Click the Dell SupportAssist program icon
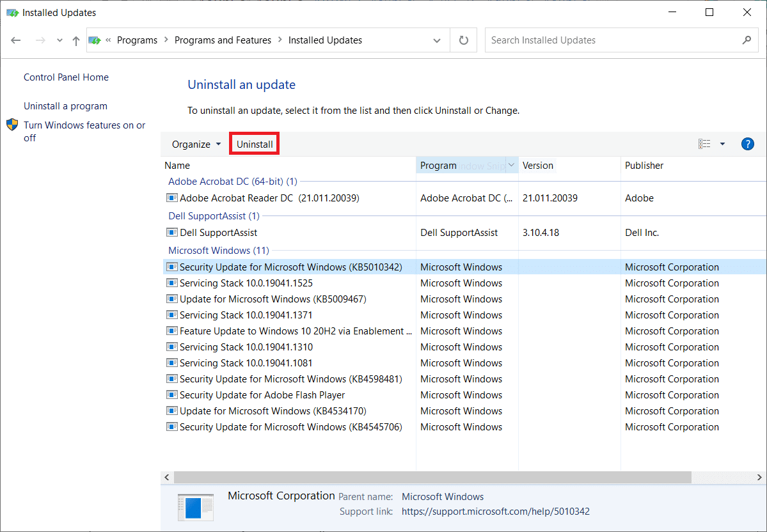Screen dimensions: 767x532 coord(171,232)
